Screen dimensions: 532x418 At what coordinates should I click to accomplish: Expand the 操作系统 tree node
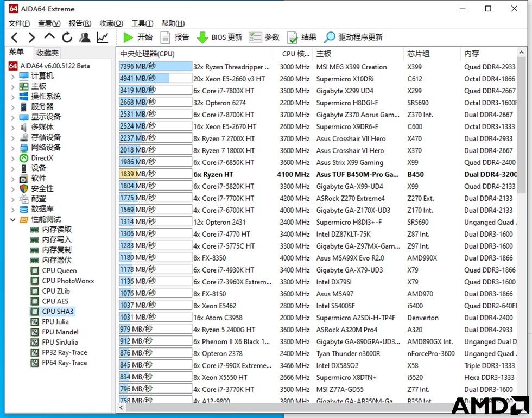13,97
